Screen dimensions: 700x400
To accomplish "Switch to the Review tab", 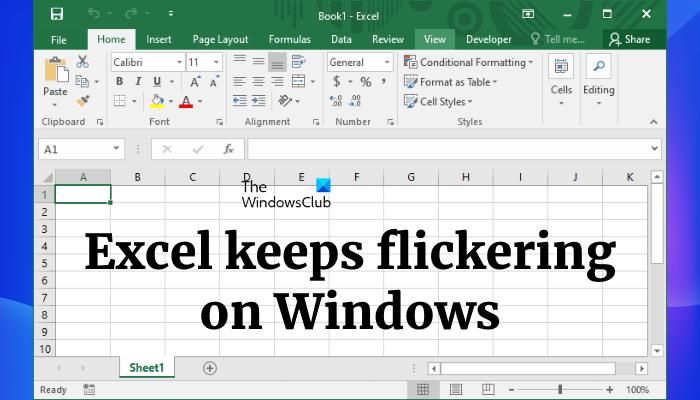I will click(x=388, y=39).
